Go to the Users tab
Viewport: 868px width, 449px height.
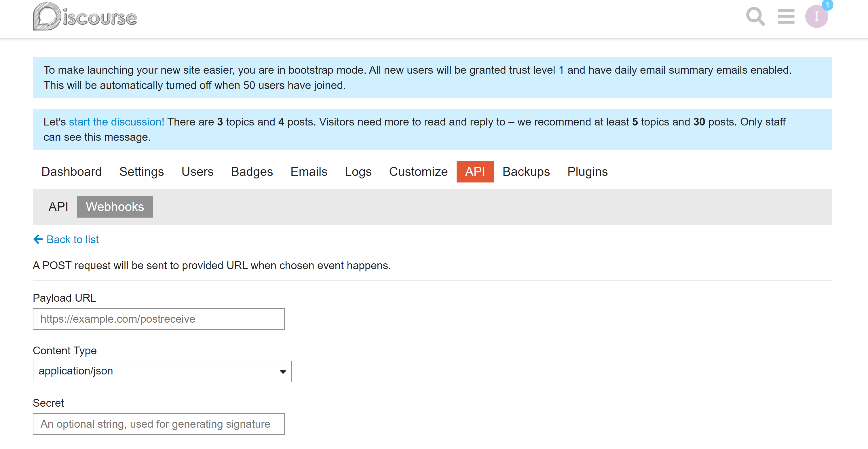click(197, 172)
